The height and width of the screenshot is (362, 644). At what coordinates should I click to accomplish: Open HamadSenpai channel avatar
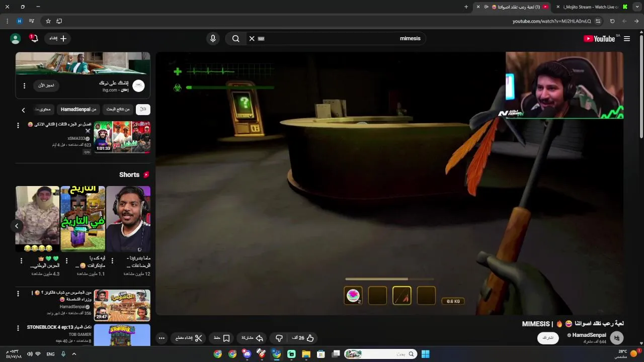(x=617, y=338)
